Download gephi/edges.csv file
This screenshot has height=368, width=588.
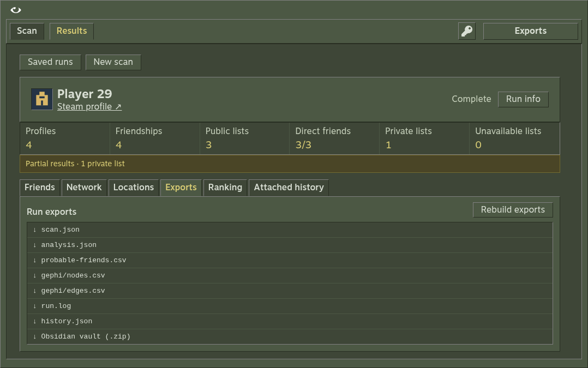tap(290, 291)
